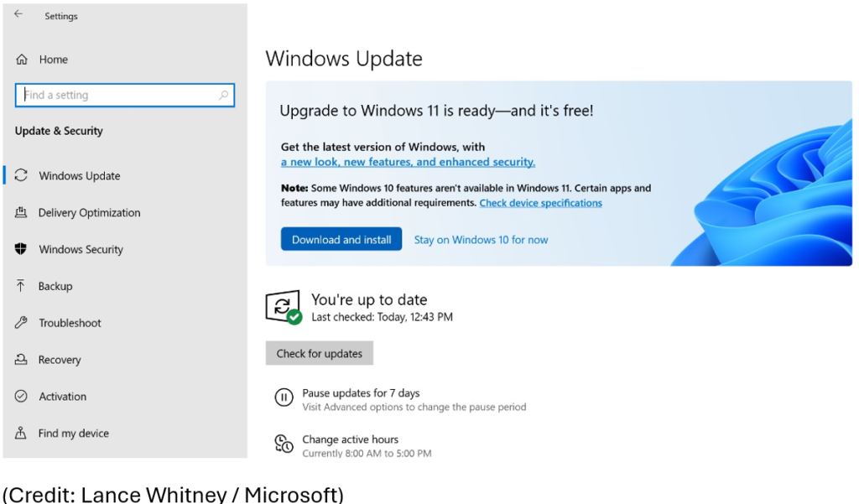Click 'Upgrade to Windows 11 is ready' heading
The height and width of the screenshot is (504, 859).
pos(436,110)
